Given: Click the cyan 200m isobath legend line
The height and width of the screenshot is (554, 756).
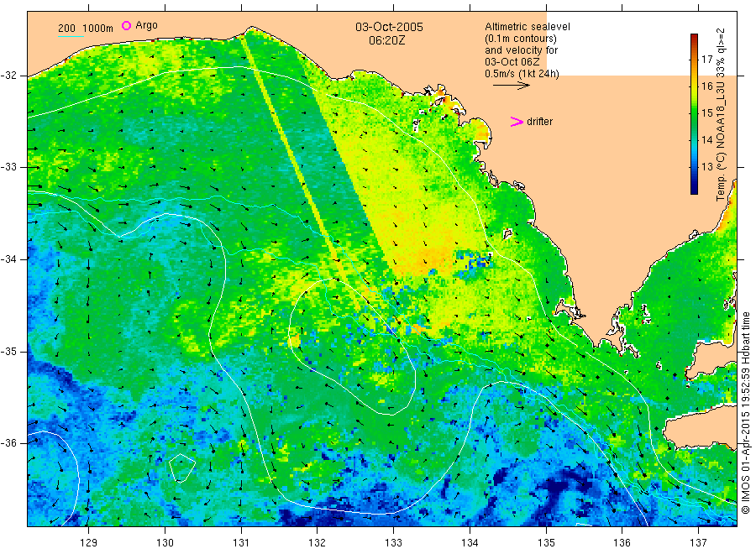Looking at the screenshot, I should [71, 35].
